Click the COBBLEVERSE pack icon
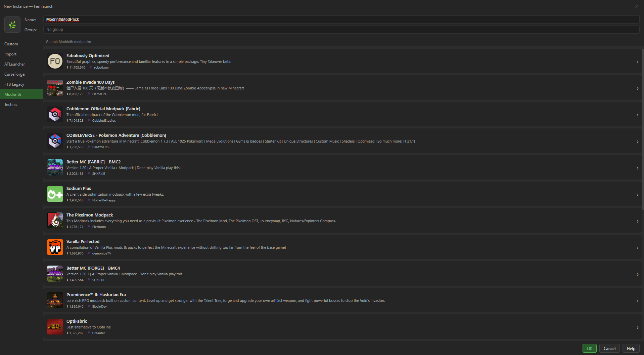 coord(55,141)
